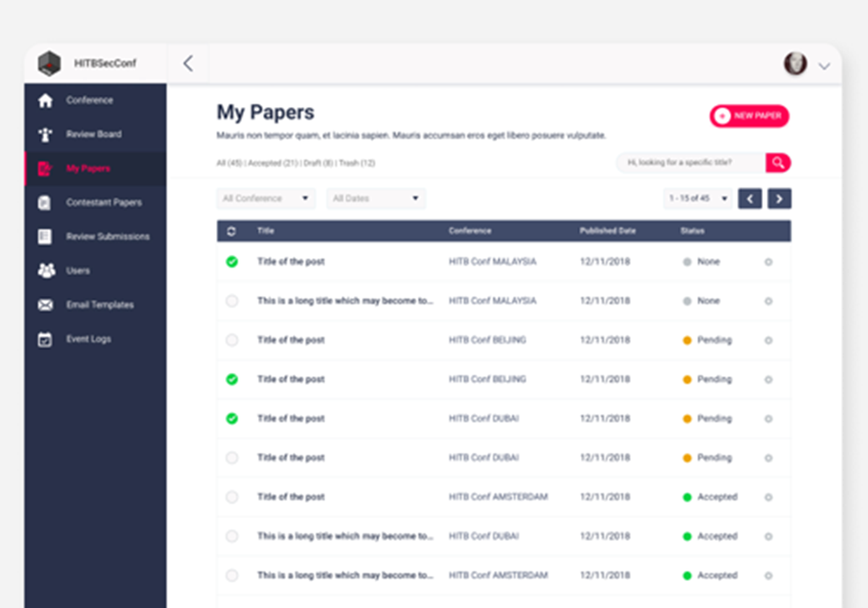Screen dimensions: 868x608
Task: Open the 1 - 15 of 45 page dropdown
Action: [x=698, y=198]
